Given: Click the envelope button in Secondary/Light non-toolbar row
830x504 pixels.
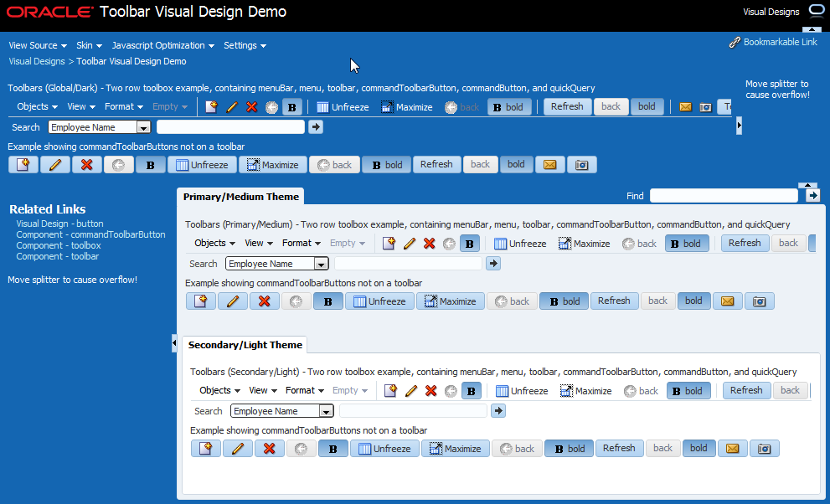Looking at the screenshot, I should 732,449.
